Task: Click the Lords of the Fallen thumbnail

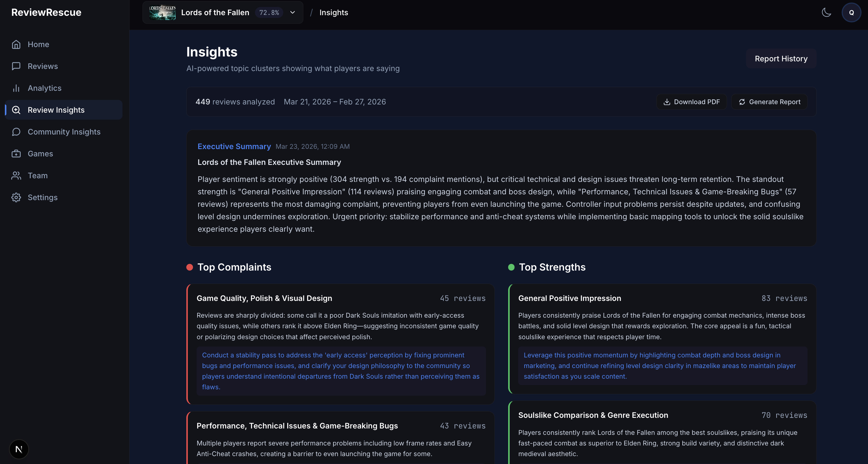Action: pos(162,12)
